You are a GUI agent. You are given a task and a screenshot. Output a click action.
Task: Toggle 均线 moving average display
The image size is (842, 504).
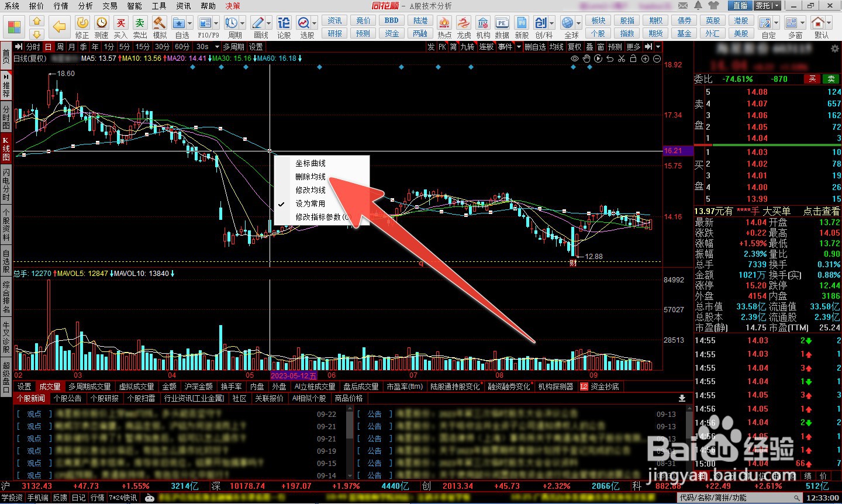(557, 47)
